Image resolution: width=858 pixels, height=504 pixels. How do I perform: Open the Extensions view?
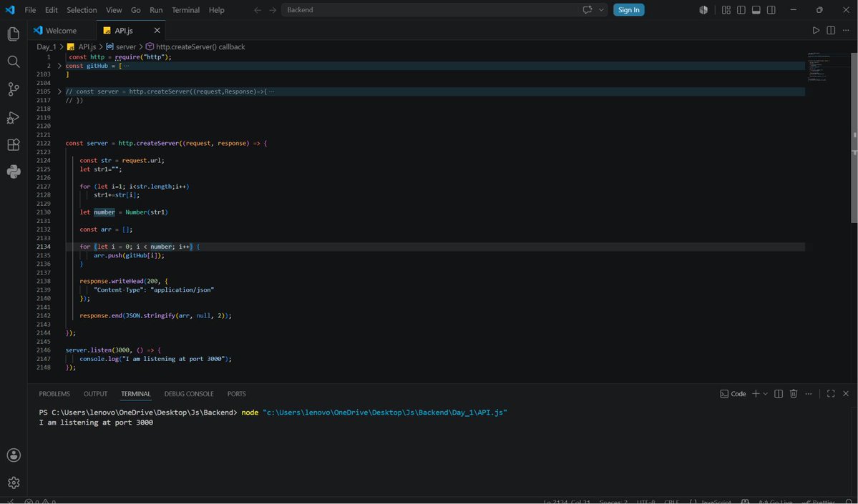point(14,144)
